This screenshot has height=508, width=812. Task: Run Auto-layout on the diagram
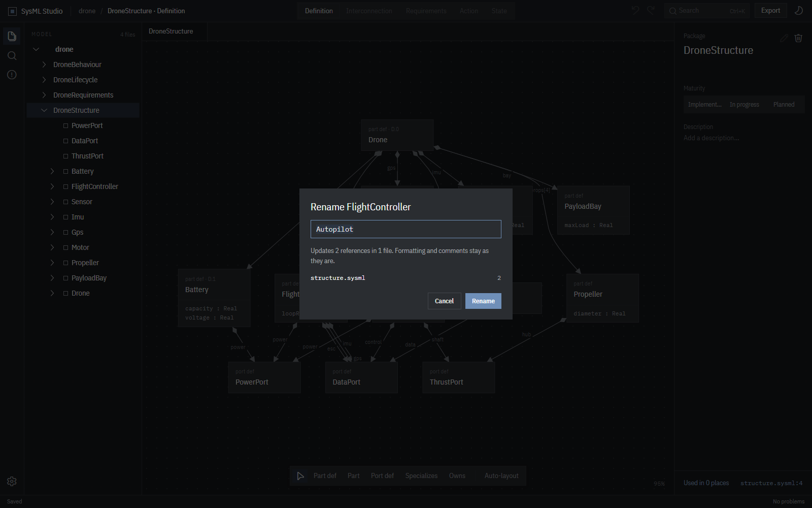(501, 476)
